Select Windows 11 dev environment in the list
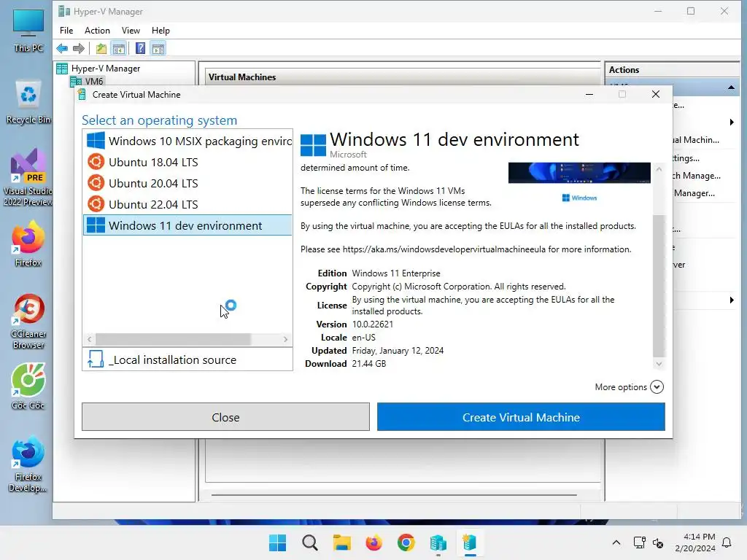This screenshot has height=560, width=747. click(188, 225)
